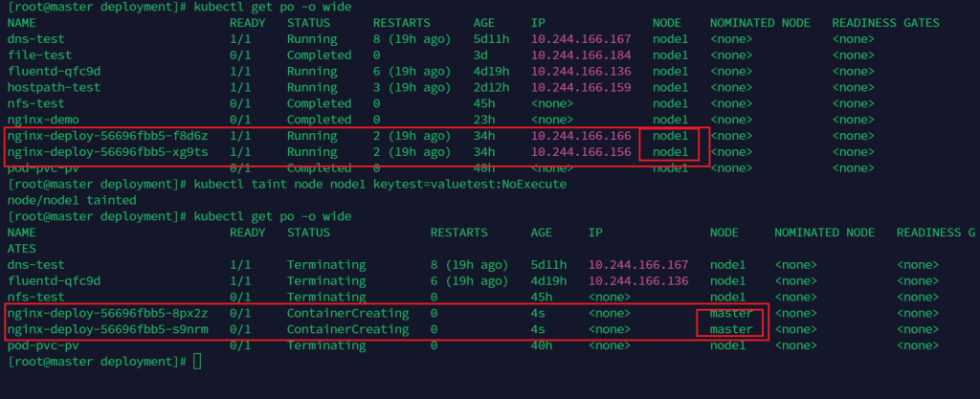This screenshot has height=399, width=980.
Task: Click the kubectl taint node command text
Action: pos(383,184)
